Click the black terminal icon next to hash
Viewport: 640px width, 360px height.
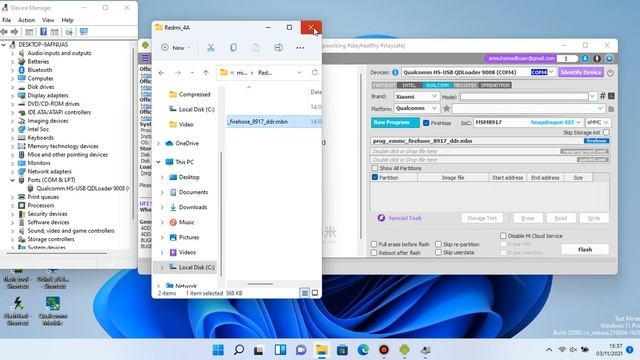click(611, 96)
